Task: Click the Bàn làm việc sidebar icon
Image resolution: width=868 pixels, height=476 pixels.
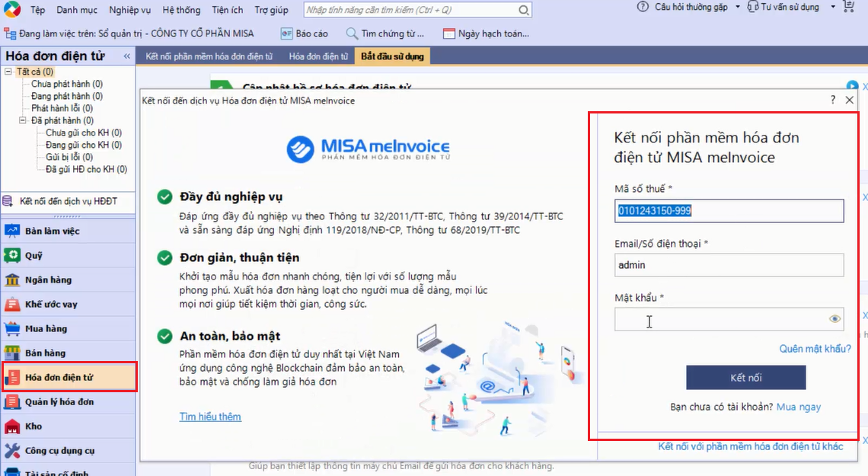Action: [12, 231]
